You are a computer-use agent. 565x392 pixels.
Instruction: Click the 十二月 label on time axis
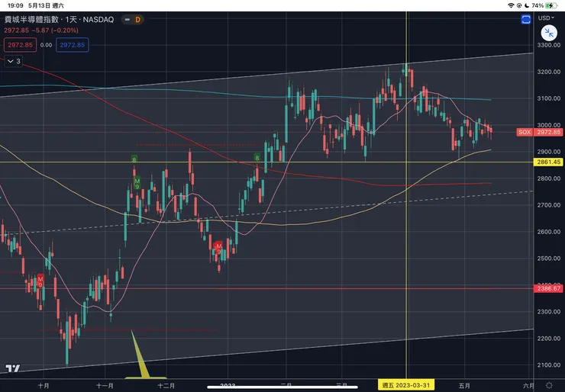click(x=166, y=386)
